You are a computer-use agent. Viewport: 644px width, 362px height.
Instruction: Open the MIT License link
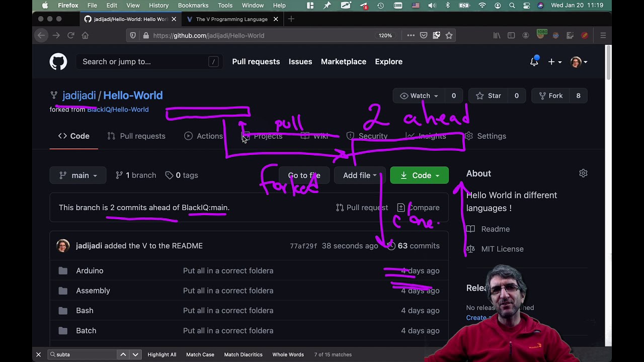(495, 249)
